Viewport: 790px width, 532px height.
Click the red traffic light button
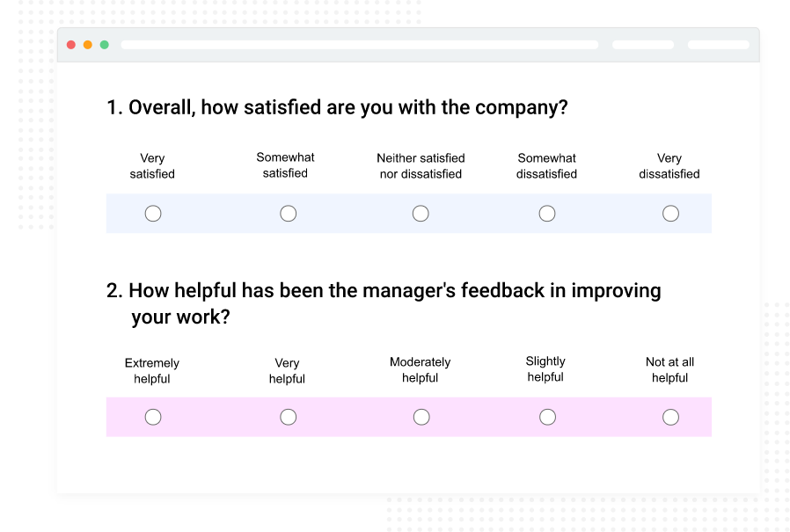70,43
